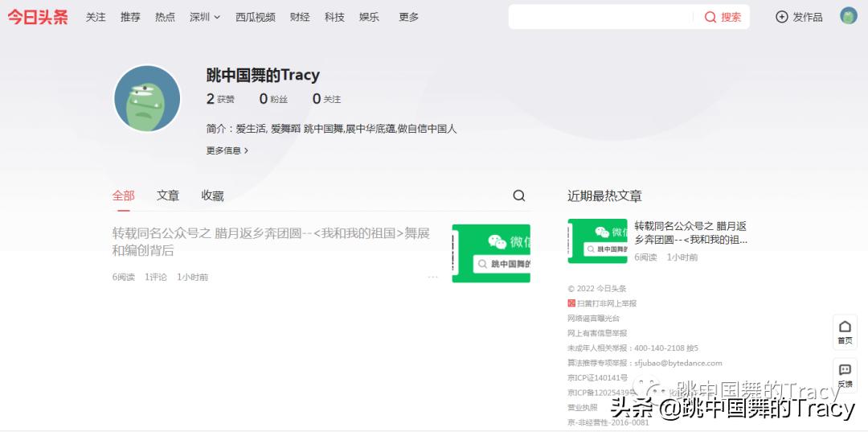Screen dimensions: 868x432
Task: Open the 热点 navigation item
Action: (x=165, y=17)
